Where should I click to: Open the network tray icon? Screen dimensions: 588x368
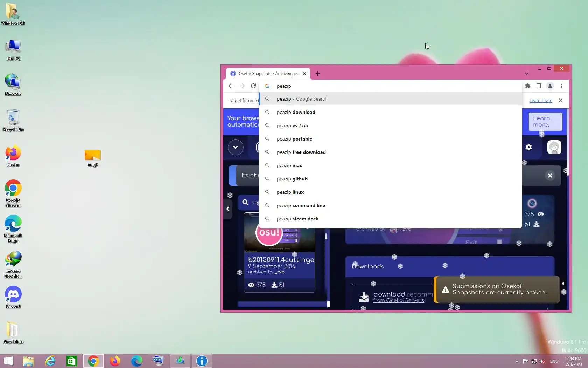534,361
